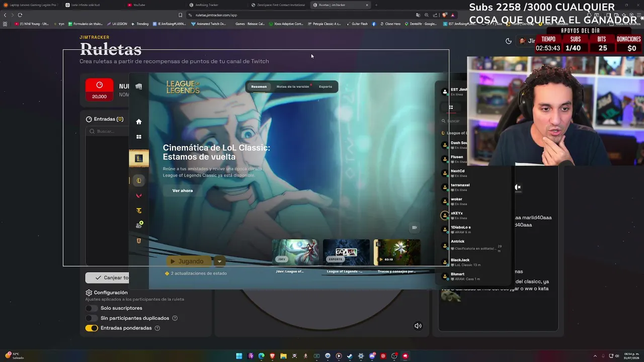Image resolution: width=644 pixels, height=362 pixels.
Task: Open the Riot fist logo menu
Action: [139, 86]
